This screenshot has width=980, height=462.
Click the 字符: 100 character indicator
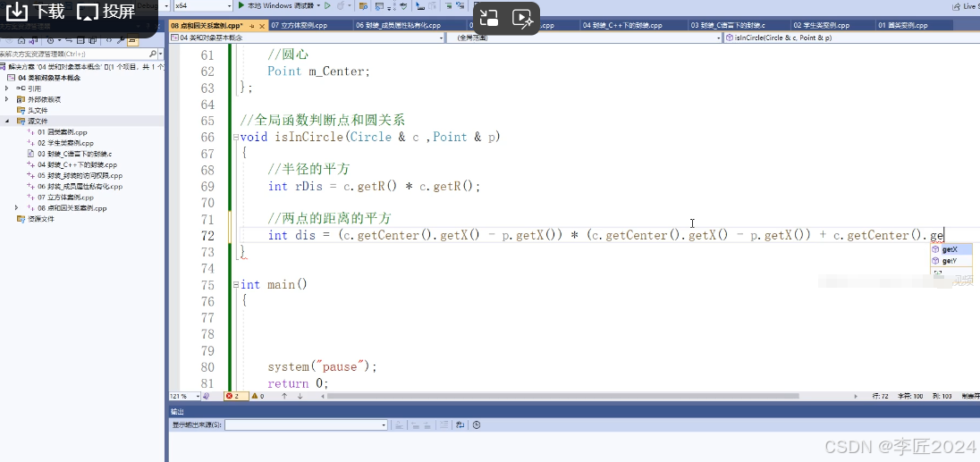911,396
